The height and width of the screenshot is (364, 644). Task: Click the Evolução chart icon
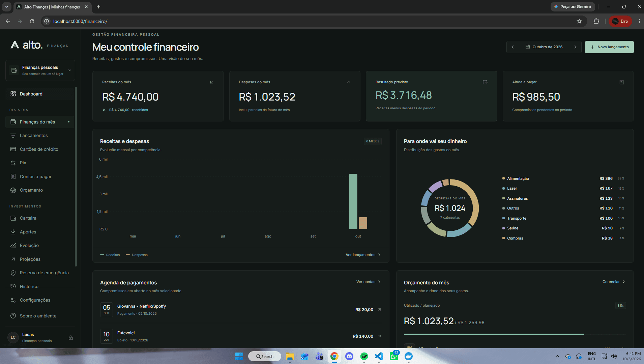(x=13, y=246)
